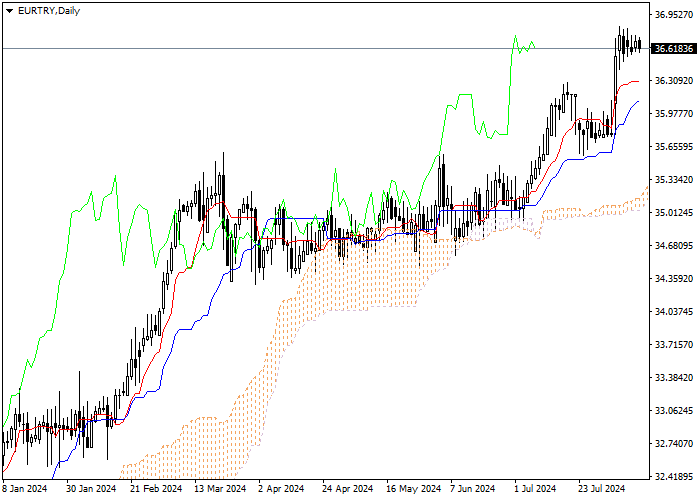
Task: Click the 8 Jan 2024 date label
Action: (25, 489)
